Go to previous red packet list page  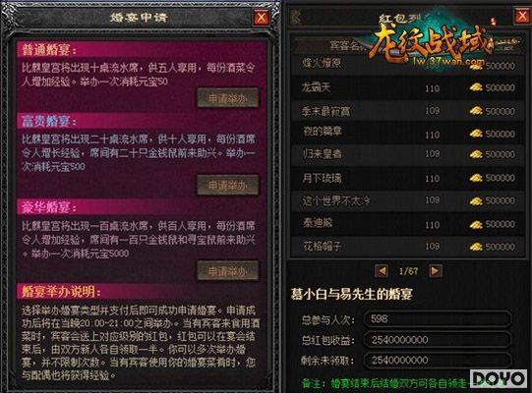383,271
